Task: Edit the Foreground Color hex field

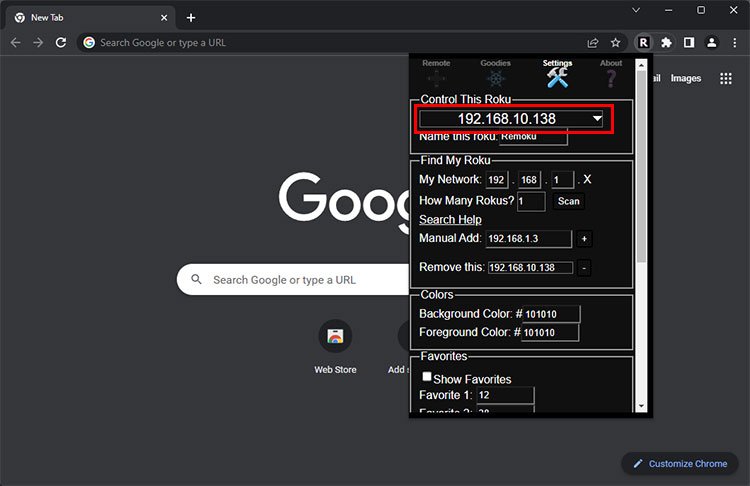Action: (x=550, y=332)
